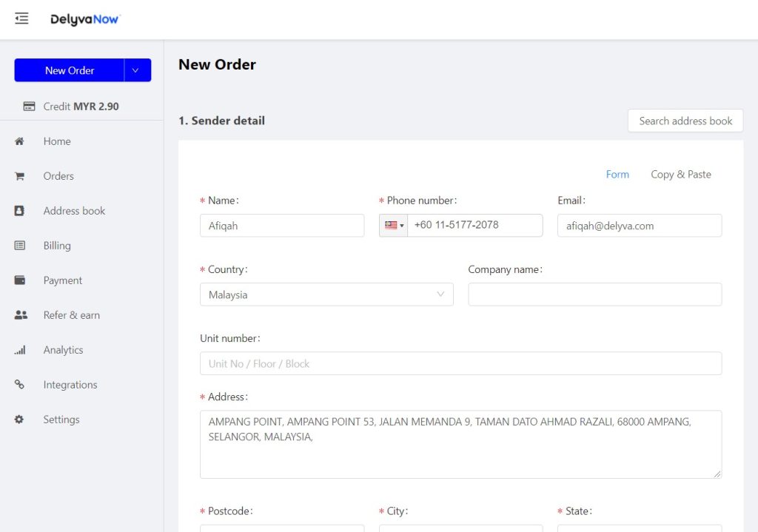The image size is (758, 532).
Task: Click the Search address book button
Action: point(685,121)
